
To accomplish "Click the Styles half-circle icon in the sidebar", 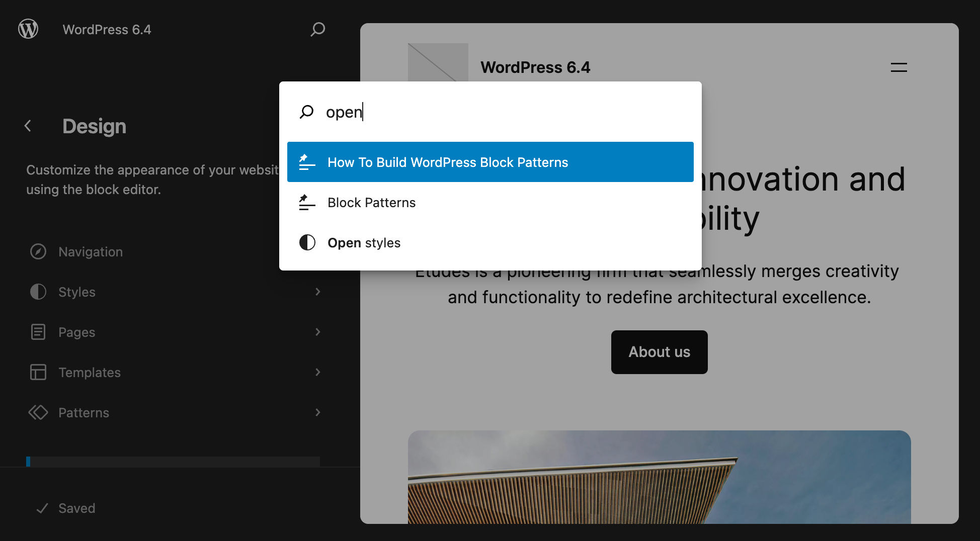I will (x=38, y=292).
